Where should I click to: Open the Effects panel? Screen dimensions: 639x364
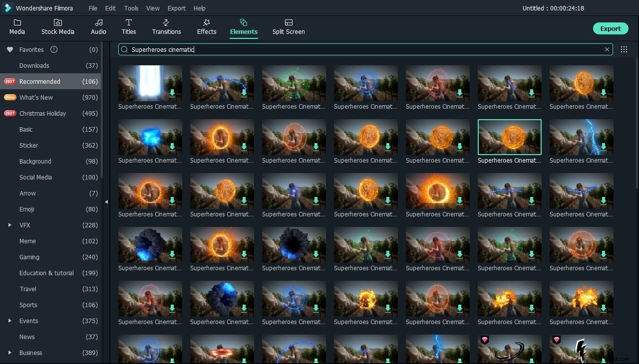206,27
